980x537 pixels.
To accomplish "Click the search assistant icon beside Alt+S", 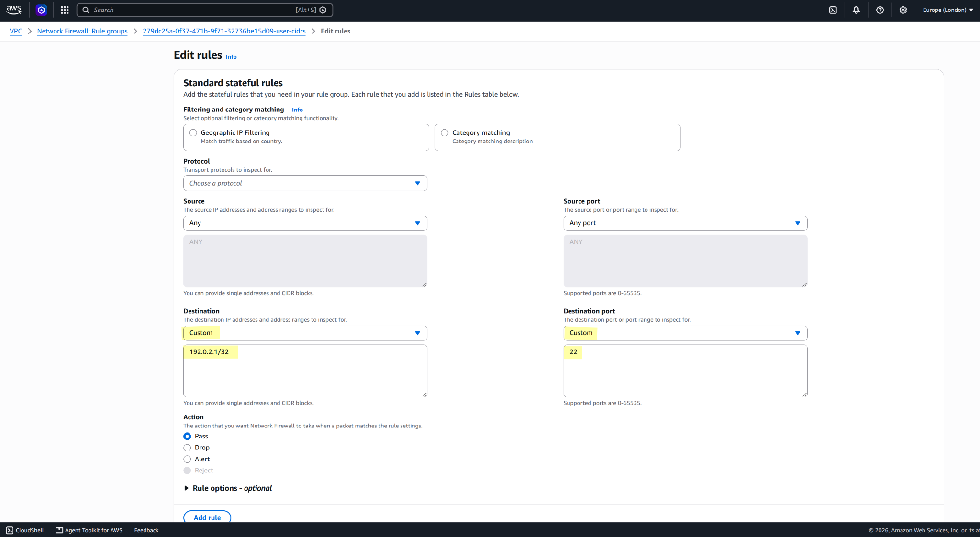I will point(323,10).
